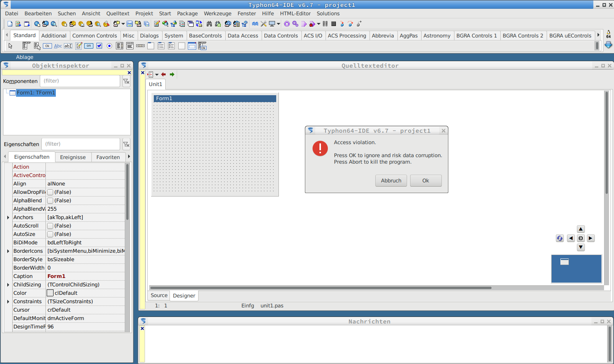Click the Stop square toolbar icon
This screenshot has height=364, width=614.
(x=334, y=24)
